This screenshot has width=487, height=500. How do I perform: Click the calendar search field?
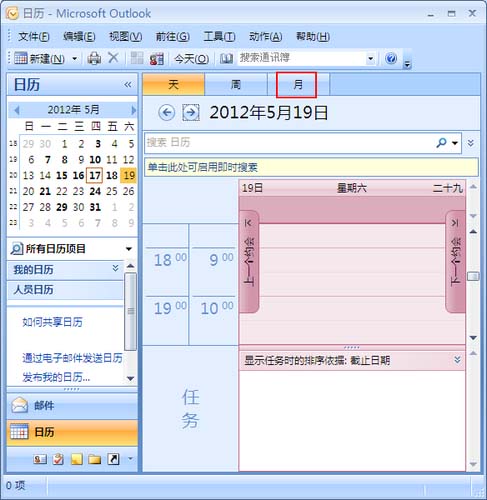click(290, 143)
